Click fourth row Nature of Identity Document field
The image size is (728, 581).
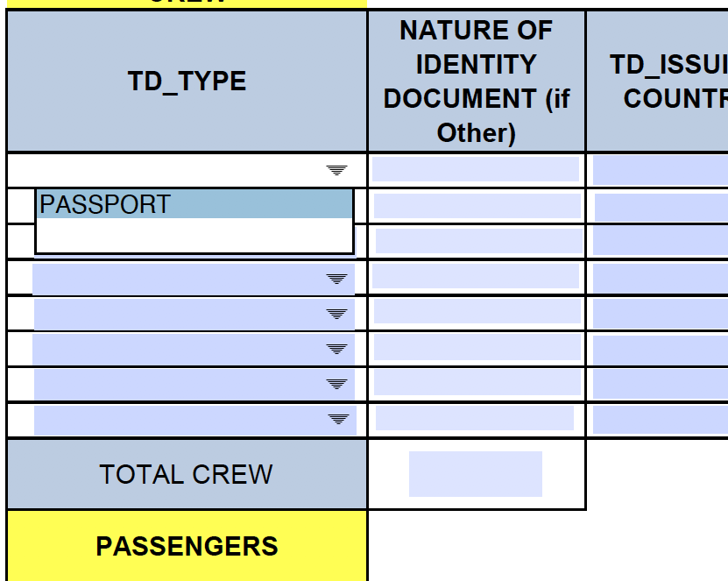tap(475, 277)
